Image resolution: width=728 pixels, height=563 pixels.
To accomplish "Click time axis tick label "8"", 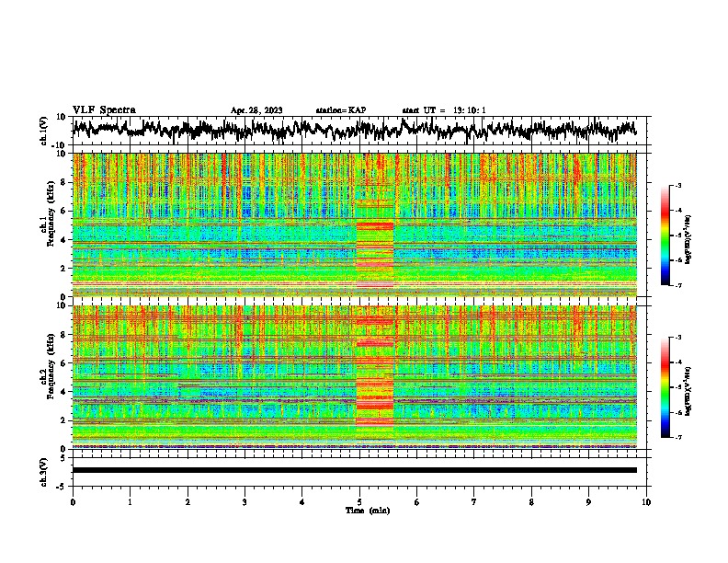I will [531, 502].
